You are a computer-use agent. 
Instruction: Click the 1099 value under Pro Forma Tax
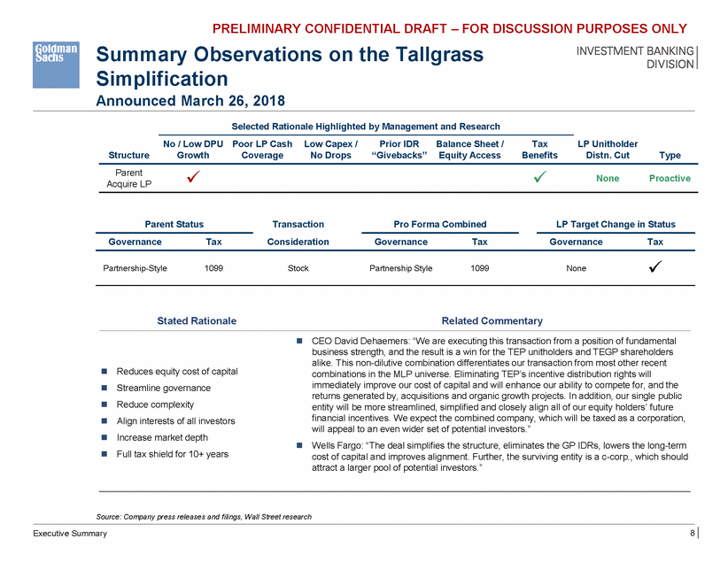[480, 268]
